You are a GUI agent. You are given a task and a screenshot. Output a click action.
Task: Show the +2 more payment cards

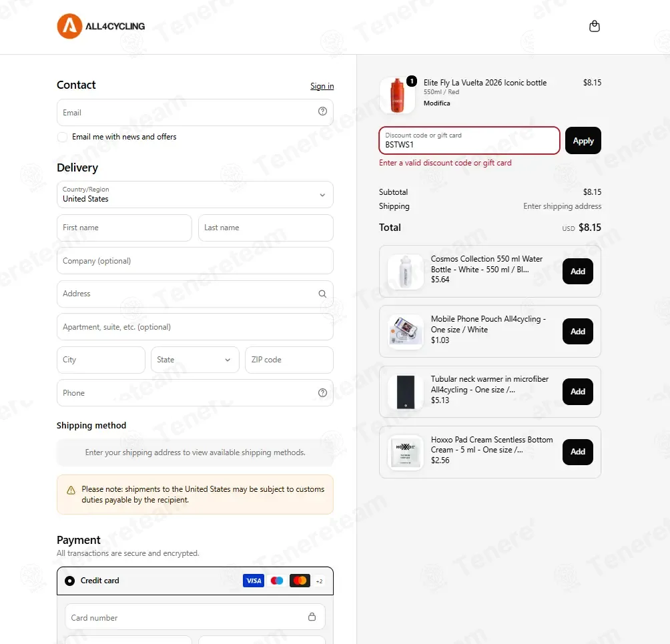(319, 581)
